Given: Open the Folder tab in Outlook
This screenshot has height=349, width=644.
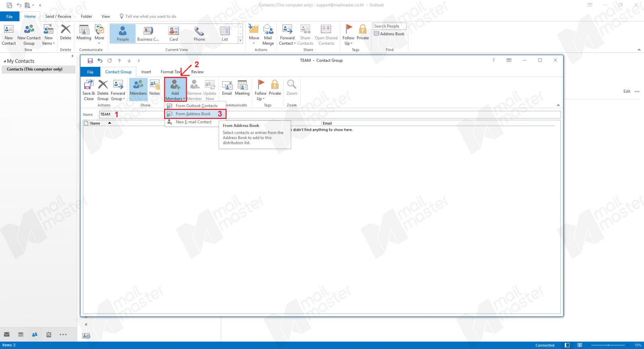Looking at the screenshot, I should tap(86, 17).
